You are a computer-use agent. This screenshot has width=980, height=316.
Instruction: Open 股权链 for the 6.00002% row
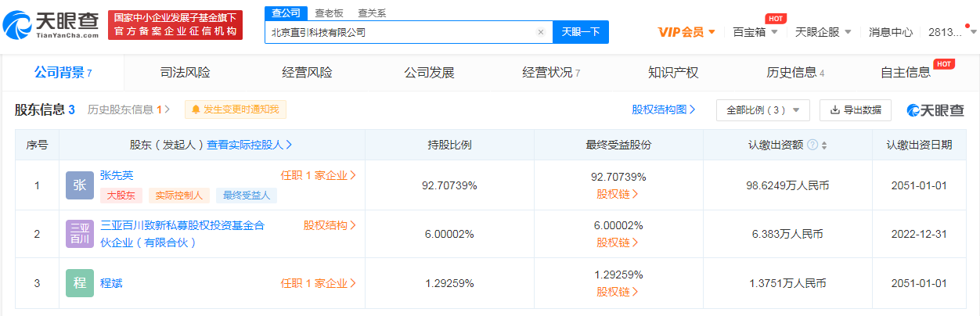(618, 242)
